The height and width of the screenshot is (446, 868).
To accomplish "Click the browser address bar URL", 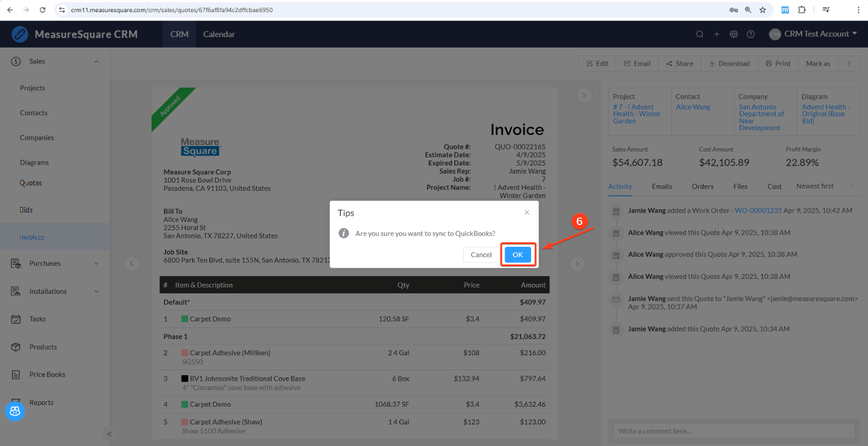I will tap(172, 10).
